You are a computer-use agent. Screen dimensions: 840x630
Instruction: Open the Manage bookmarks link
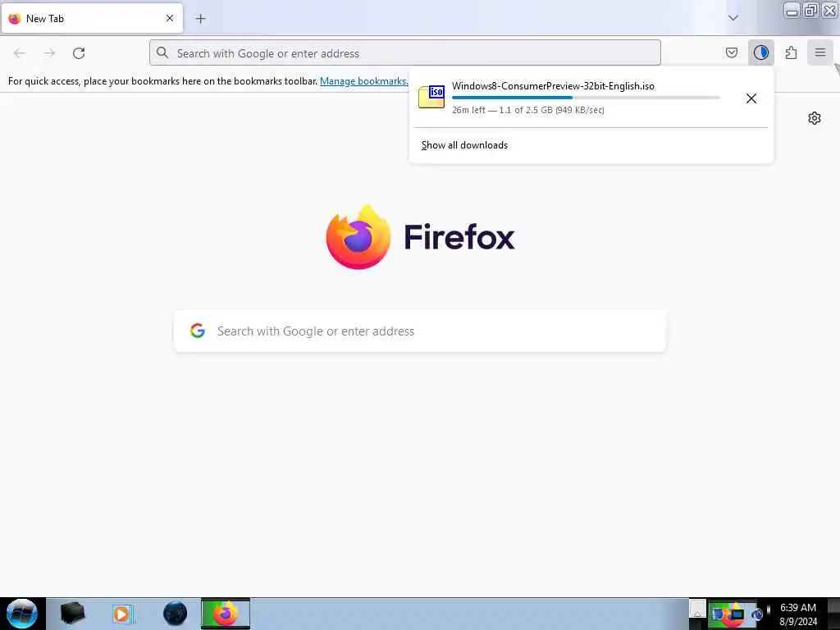click(x=363, y=81)
